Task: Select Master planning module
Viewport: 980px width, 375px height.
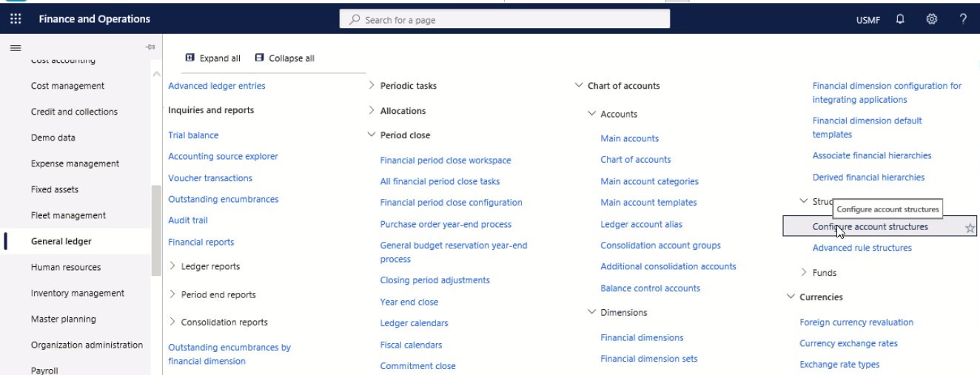Action: pyautogui.click(x=64, y=319)
